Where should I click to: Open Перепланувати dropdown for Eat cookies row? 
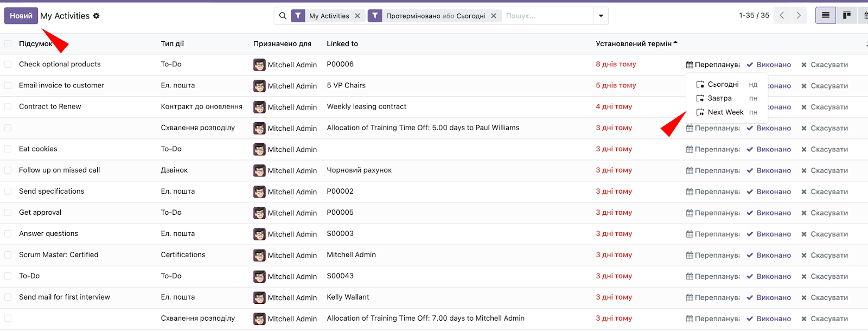pos(713,149)
